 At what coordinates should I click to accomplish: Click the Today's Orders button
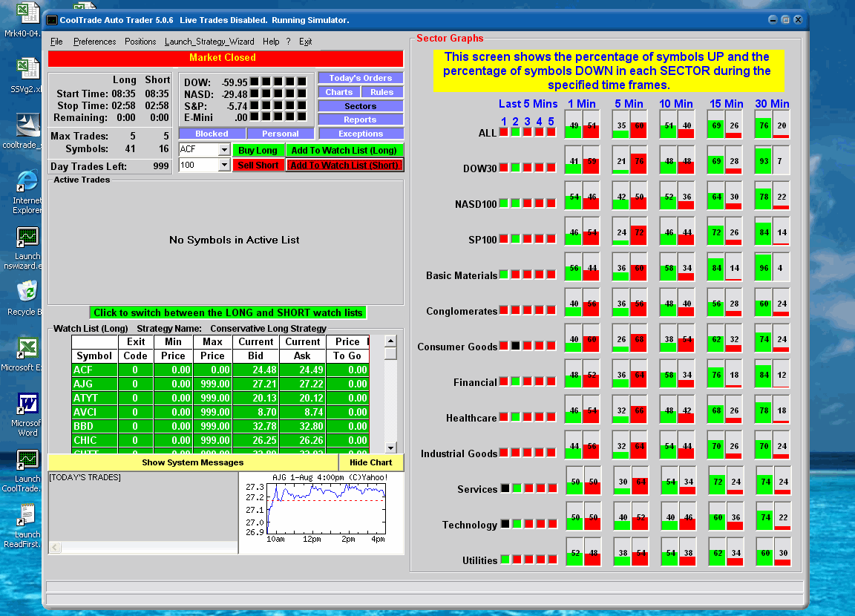[360, 78]
